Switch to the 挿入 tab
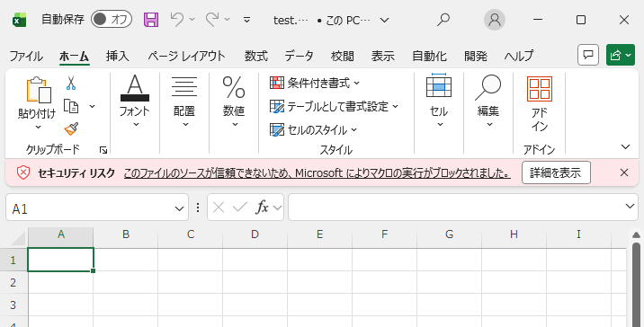644x327 pixels. pos(118,56)
